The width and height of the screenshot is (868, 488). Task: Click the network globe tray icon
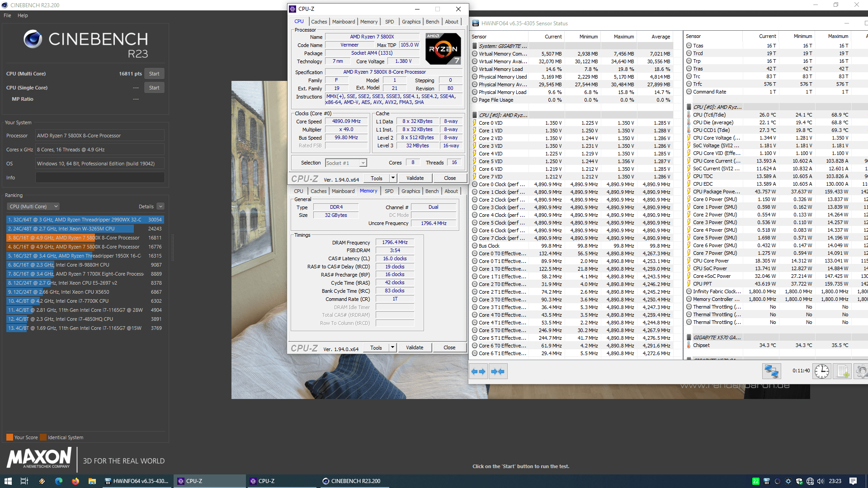tap(810, 481)
